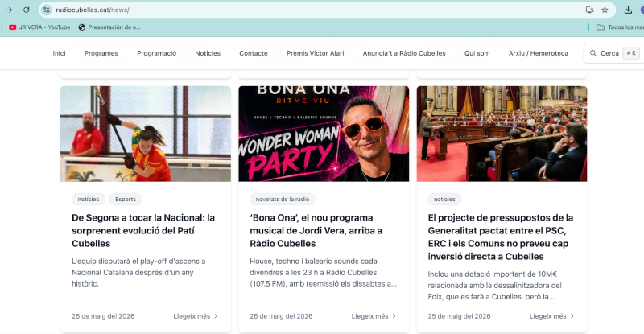
Task: Open headline about Patí Cubelles evolution
Action: [x=143, y=230]
